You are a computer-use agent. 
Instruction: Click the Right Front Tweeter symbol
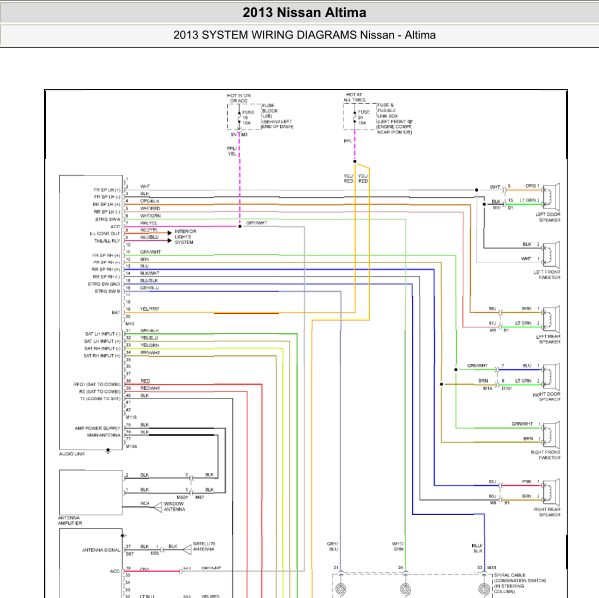pyautogui.click(x=551, y=435)
